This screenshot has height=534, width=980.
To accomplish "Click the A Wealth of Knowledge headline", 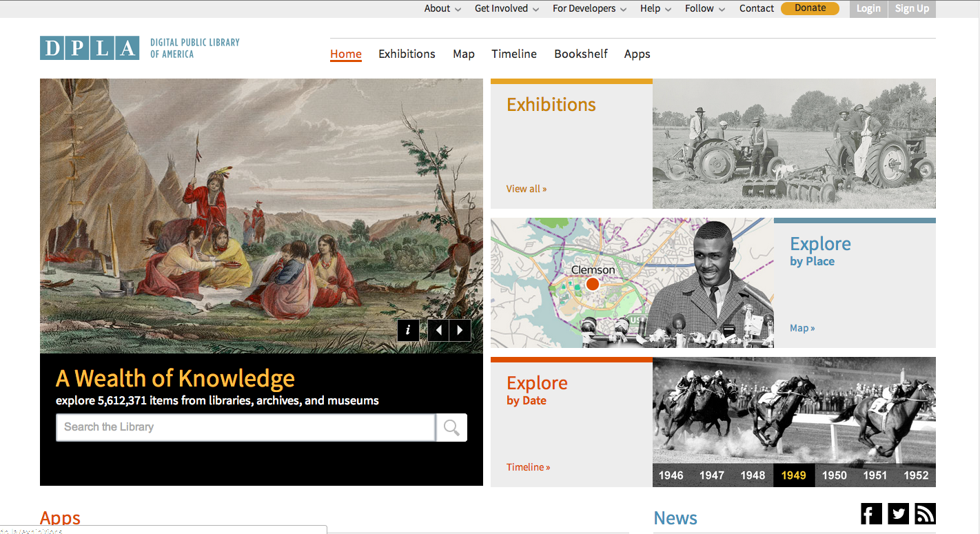I will (x=175, y=378).
